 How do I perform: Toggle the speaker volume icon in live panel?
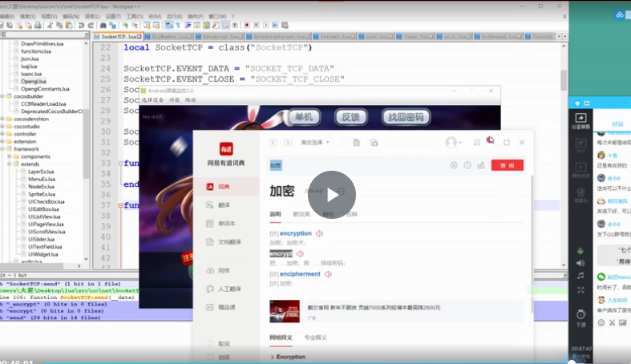click(x=580, y=263)
